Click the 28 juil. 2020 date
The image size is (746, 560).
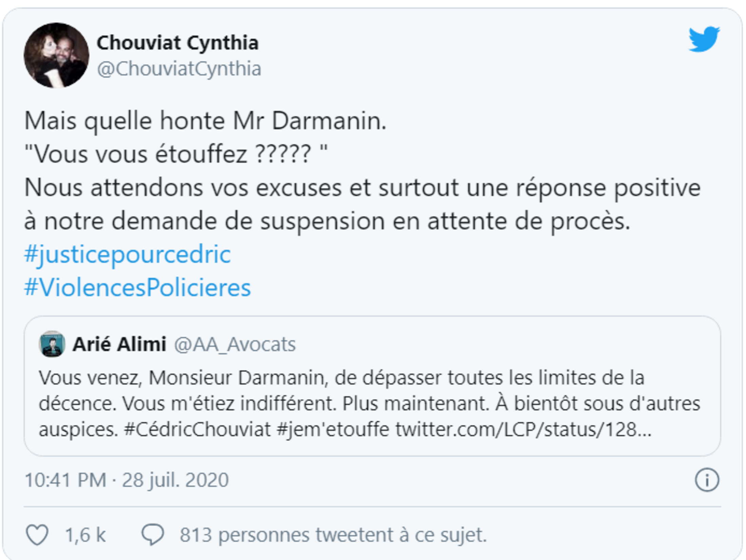175,480
